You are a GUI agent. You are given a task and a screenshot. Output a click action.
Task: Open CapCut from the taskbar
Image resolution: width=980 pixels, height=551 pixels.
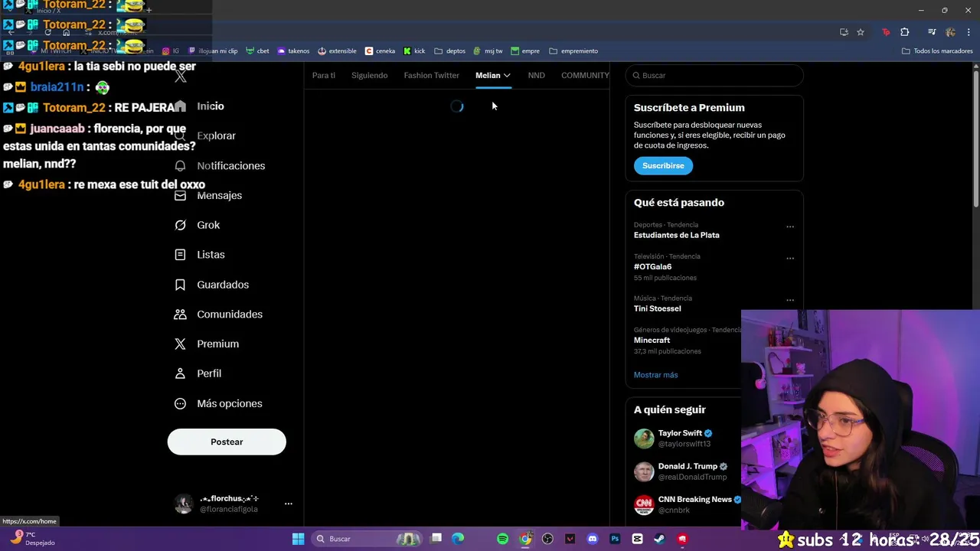click(637, 539)
